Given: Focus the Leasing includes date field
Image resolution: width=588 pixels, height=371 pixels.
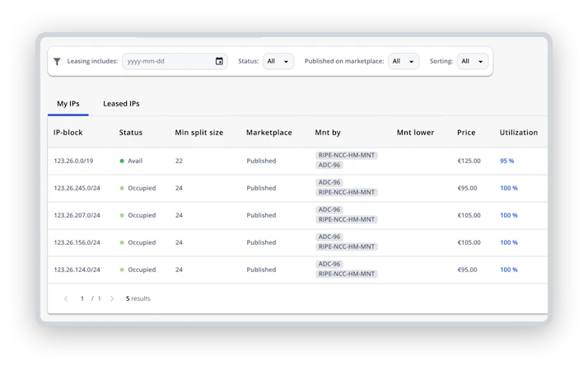Looking at the screenshot, I should (175, 61).
